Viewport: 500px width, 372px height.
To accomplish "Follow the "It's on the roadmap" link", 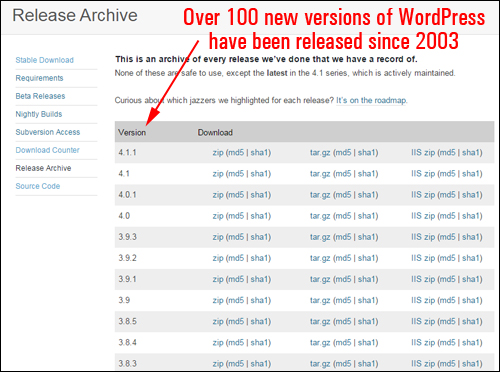I will tap(371, 100).
